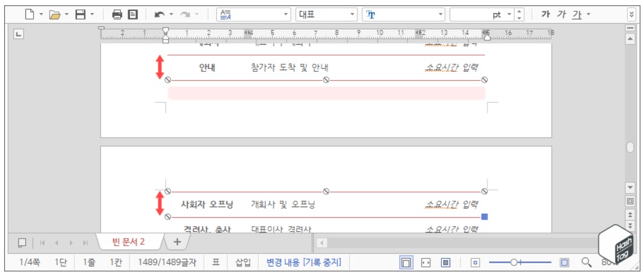Screen dimensions: 644x275
Task: Click the 참가자 도착 및 안내 cell
Action: pos(290,68)
